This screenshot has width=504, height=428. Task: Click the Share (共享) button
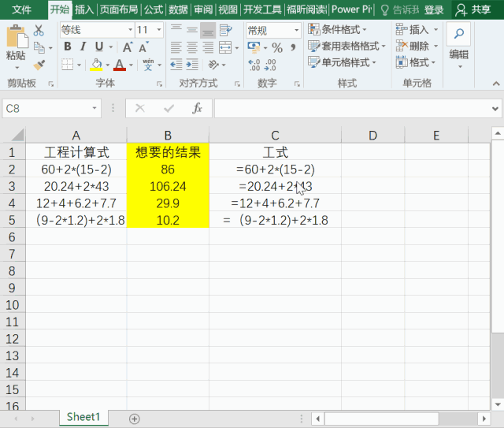point(474,9)
